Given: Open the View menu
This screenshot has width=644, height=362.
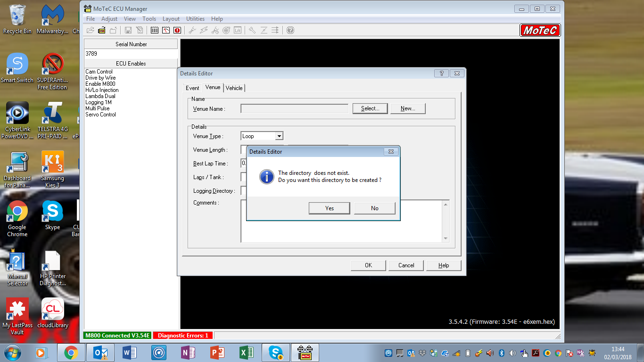Looking at the screenshot, I should (x=130, y=19).
